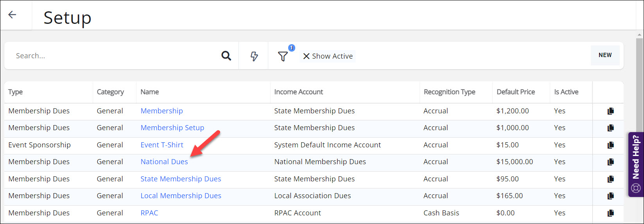The height and width of the screenshot is (224, 644).
Task: Sort by the Type column header
Action: (x=16, y=92)
